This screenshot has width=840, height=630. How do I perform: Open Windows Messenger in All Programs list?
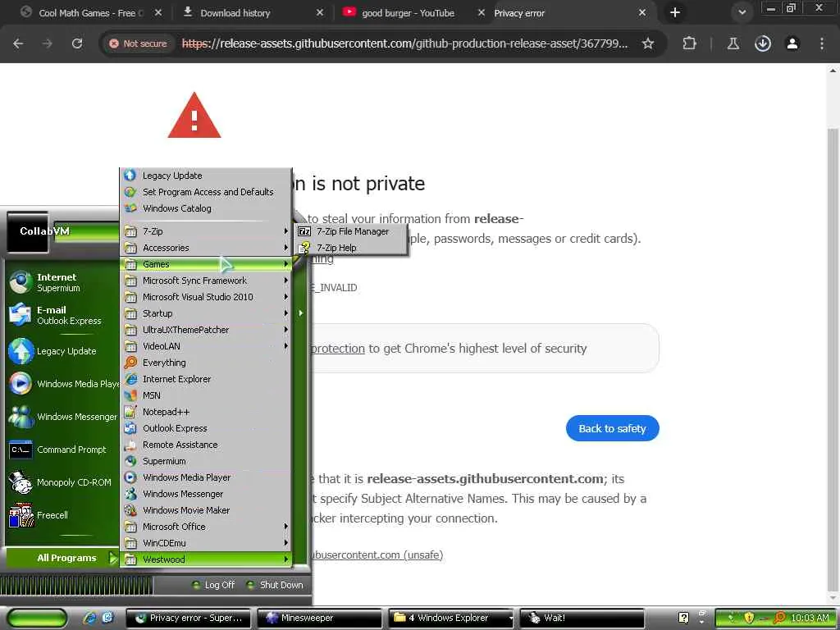coord(206,494)
